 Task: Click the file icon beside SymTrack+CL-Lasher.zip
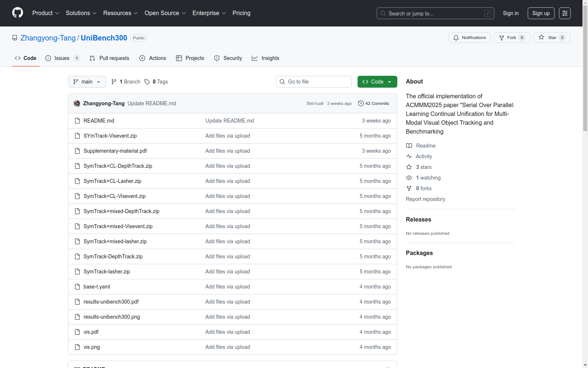pyautogui.click(x=77, y=181)
